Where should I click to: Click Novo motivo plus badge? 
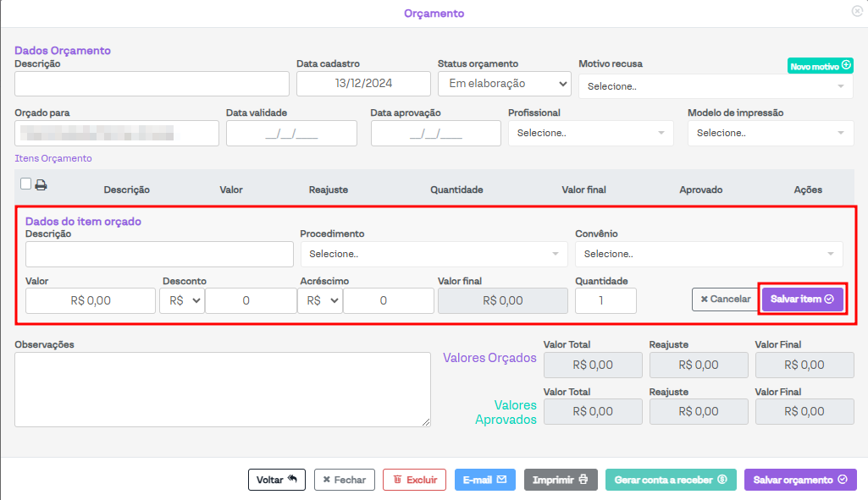820,66
